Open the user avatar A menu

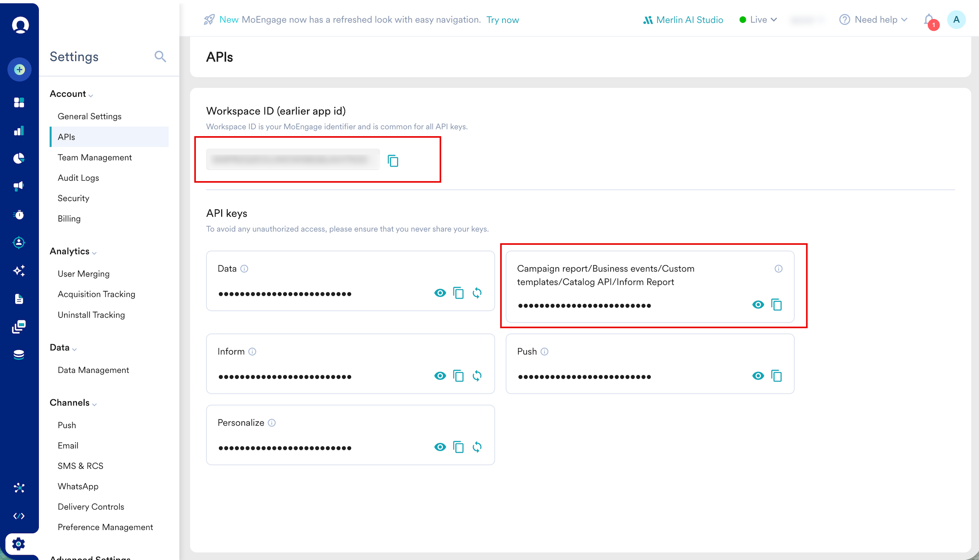956,20
